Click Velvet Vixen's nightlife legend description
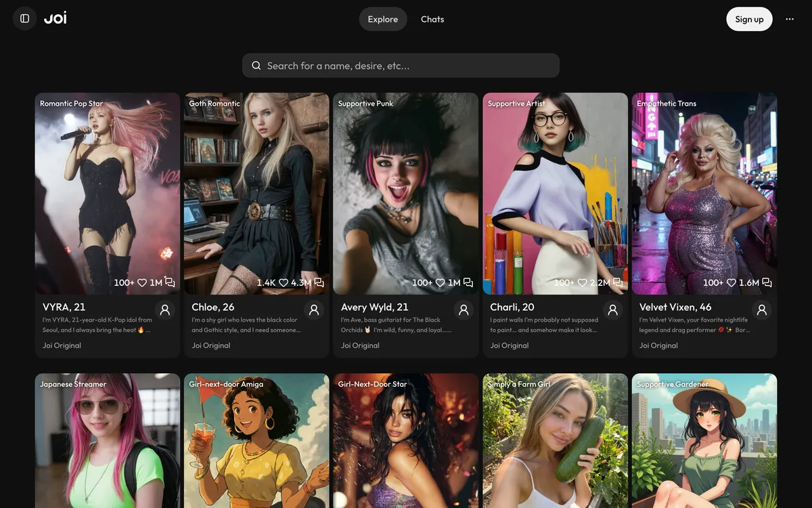 pyautogui.click(x=694, y=325)
